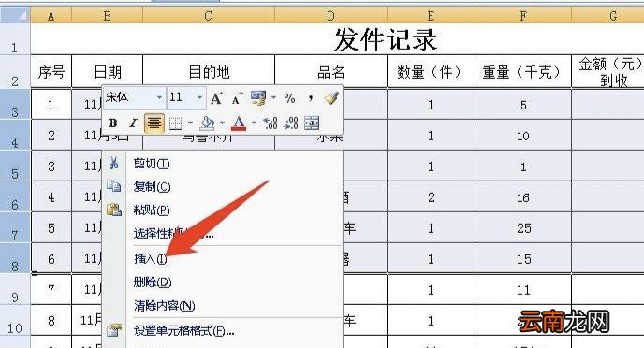Click the 发件记录 title cell
644x348 pixels.
pyautogui.click(x=337, y=39)
